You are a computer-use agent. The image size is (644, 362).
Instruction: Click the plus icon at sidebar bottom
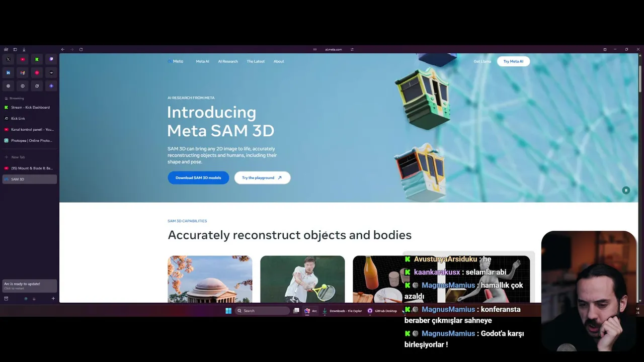click(53, 299)
